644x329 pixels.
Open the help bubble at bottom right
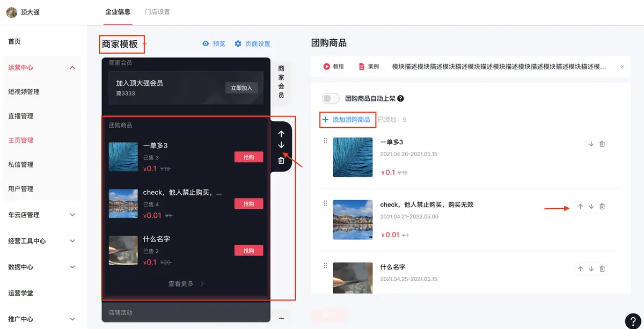(x=633, y=320)
